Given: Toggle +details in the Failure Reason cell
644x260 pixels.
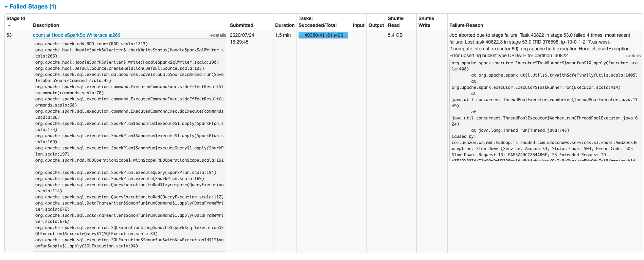Looking at the screenshot, I should click(633, 56).
